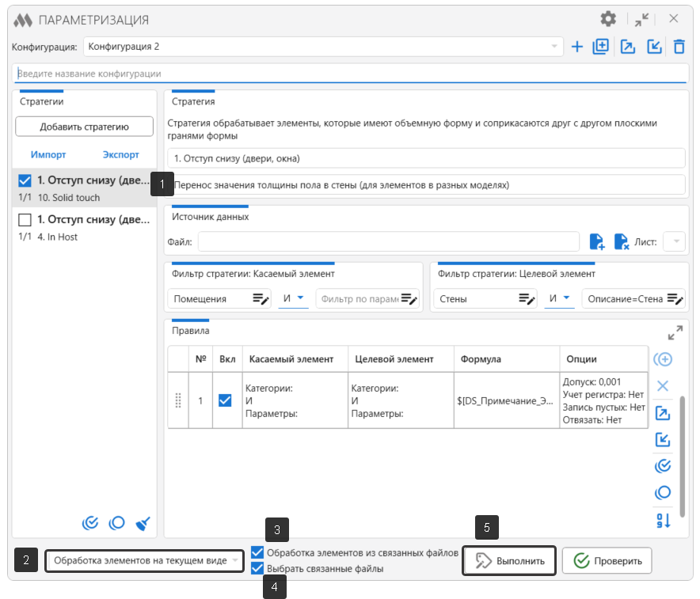The width and height of the screenshot is (700, 599).
Task: Check all rules icon beside table
Action: [x=663, y=466]
